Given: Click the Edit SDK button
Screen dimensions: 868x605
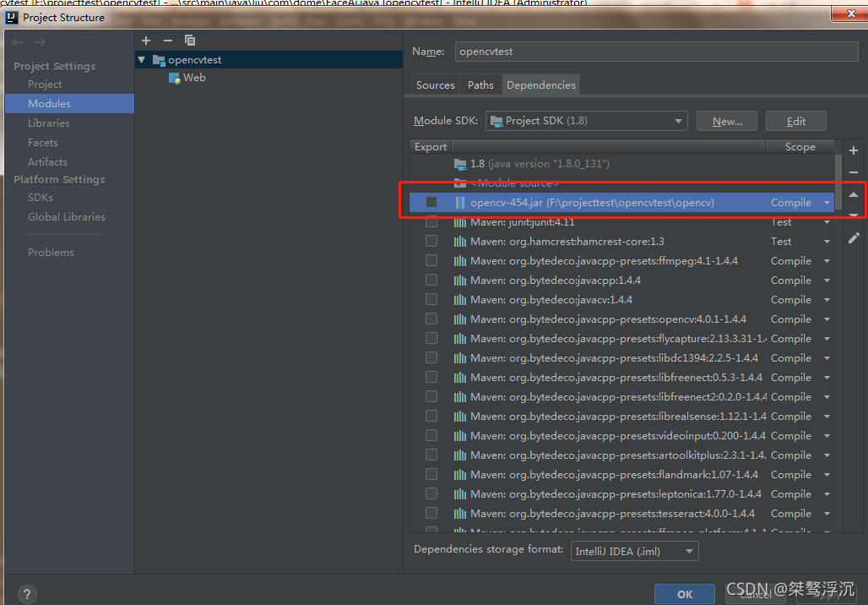Looking at the screenshot, I should (x=796, y=122).
